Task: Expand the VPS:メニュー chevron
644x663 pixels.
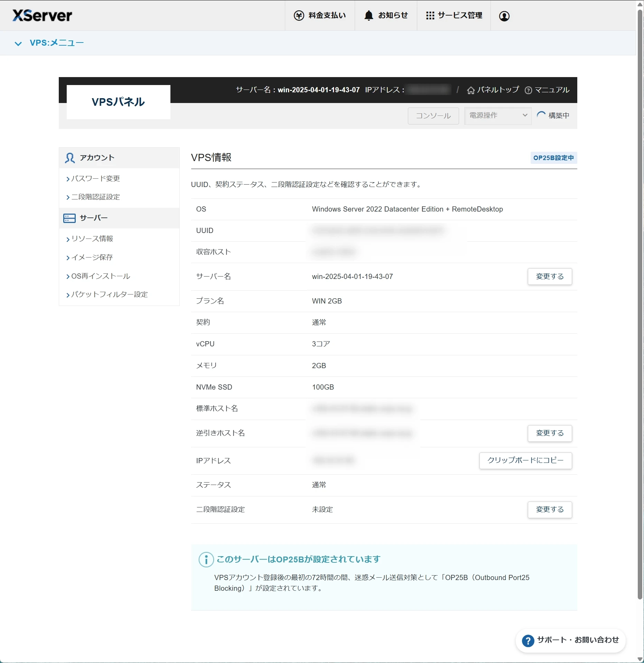Action: click(x=18, y=44)
